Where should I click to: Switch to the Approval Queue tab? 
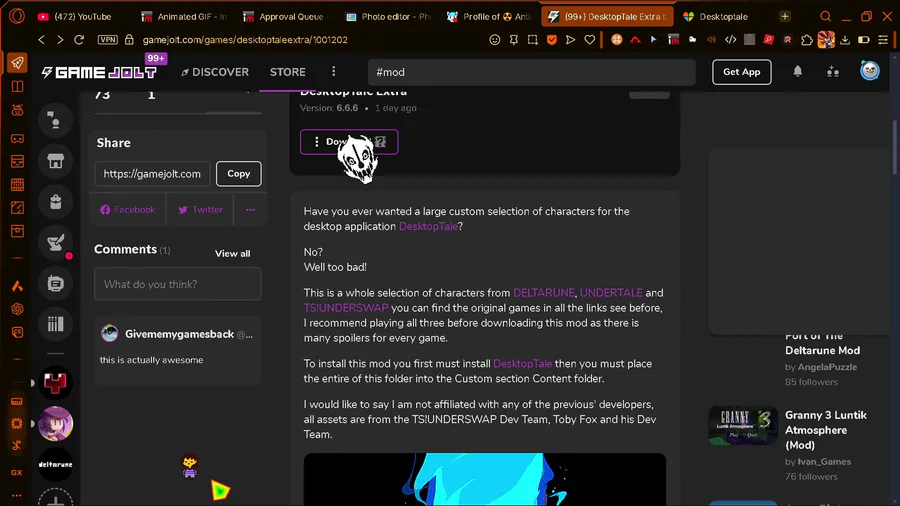click(285, 17)
